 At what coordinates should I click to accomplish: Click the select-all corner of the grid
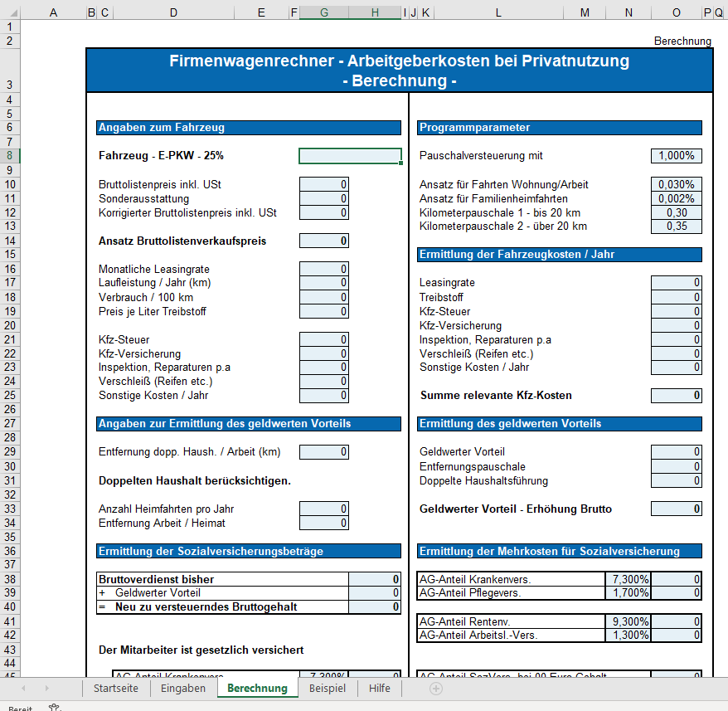10,12
